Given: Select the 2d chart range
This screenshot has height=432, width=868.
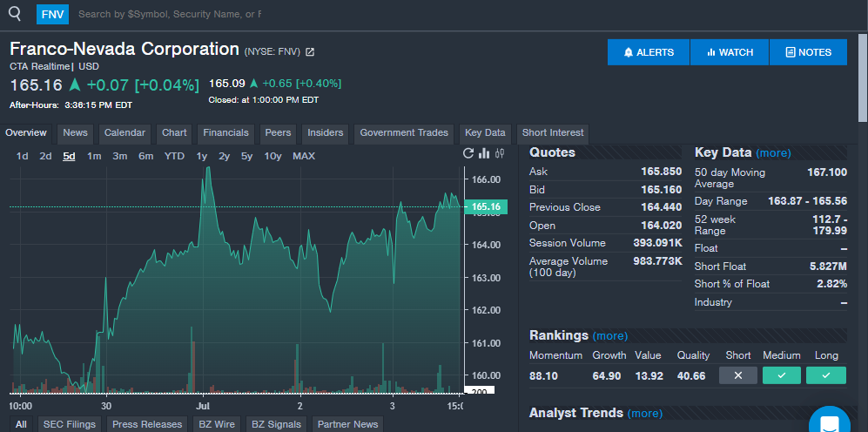Looking at the screenshot, I should pyautogui.click(x=45, y=156).
